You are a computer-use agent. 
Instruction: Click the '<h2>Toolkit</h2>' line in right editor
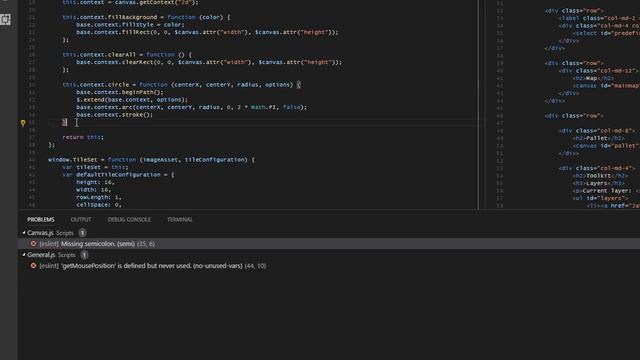point(600,176)
